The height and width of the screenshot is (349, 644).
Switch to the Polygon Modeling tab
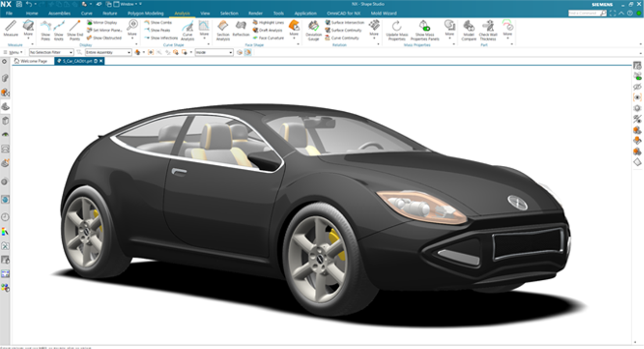(x=145, y=14)
